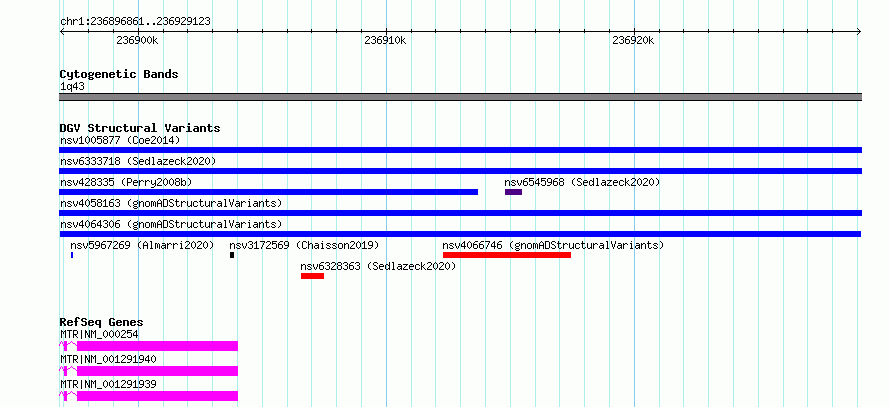Open the nsv6328363 (Sedlazeck2020) label
The height and width of the screenshot is (407, 890).
(379, 266)
